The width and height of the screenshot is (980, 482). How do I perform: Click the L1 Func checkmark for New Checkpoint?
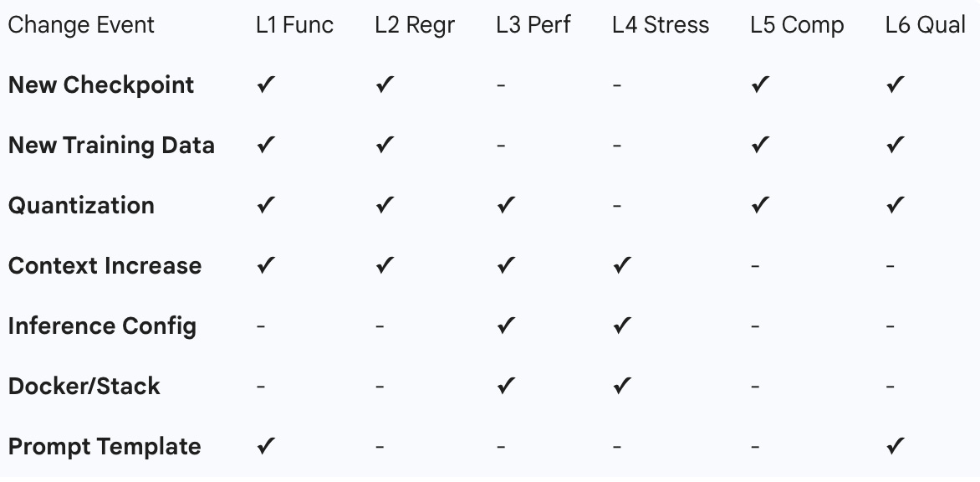click(x=266, y=85)
